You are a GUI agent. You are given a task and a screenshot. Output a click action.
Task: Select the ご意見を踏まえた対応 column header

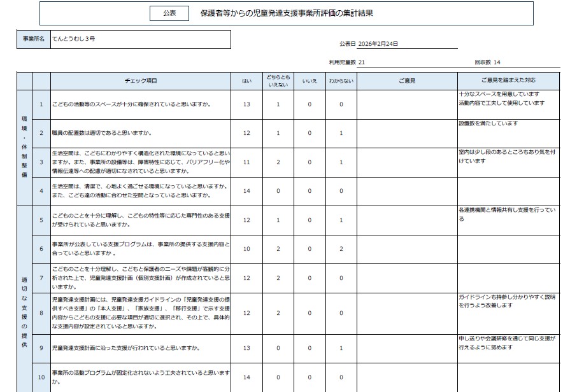508,81
